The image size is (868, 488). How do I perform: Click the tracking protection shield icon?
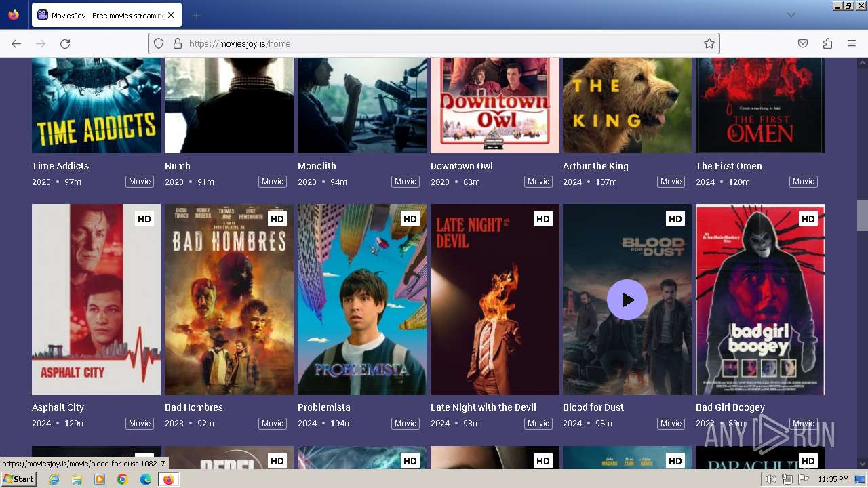pos(159,43)
